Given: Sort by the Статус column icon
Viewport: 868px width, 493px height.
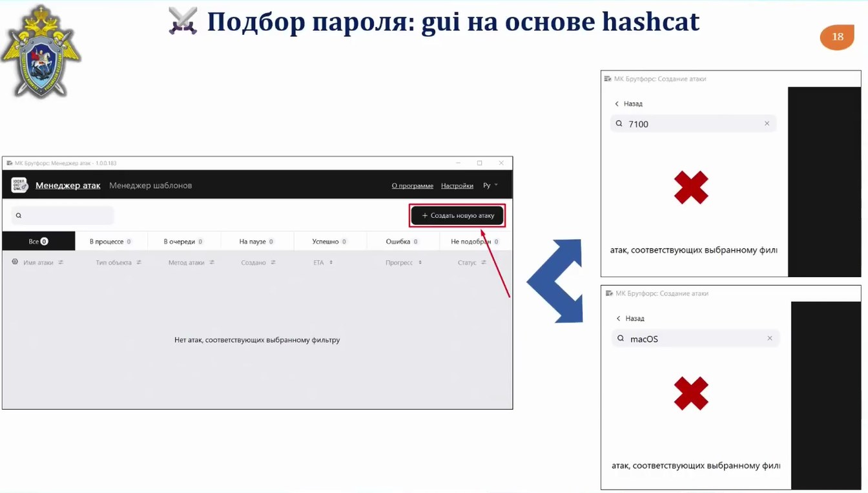Looking at the screenshot, I should pos(484,262).
